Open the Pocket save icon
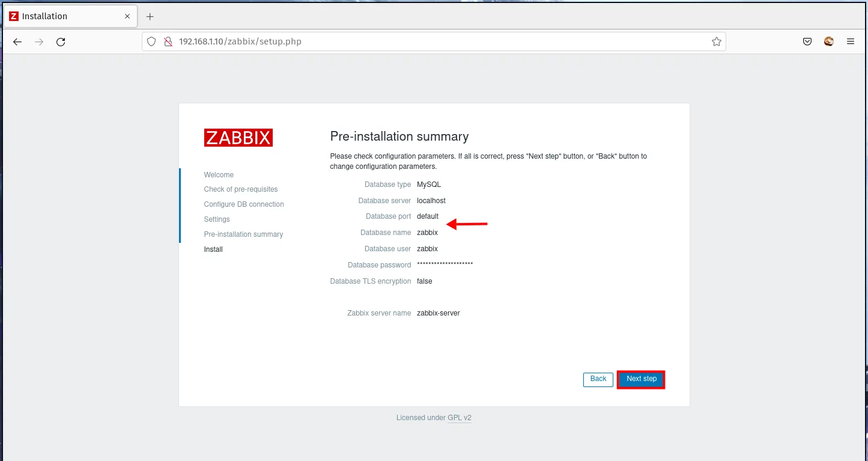Screen dimensions: 868x461 [808, 42]
